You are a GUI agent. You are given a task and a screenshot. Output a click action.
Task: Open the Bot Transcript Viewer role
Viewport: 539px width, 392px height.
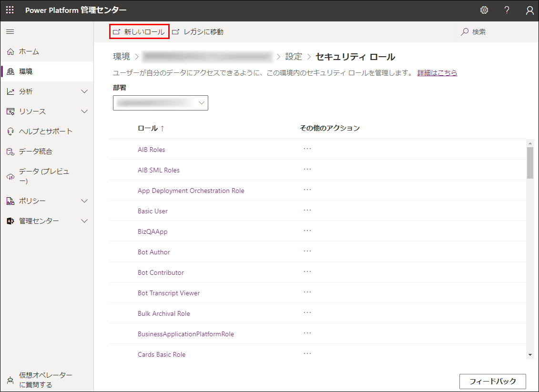click(168, 293)
